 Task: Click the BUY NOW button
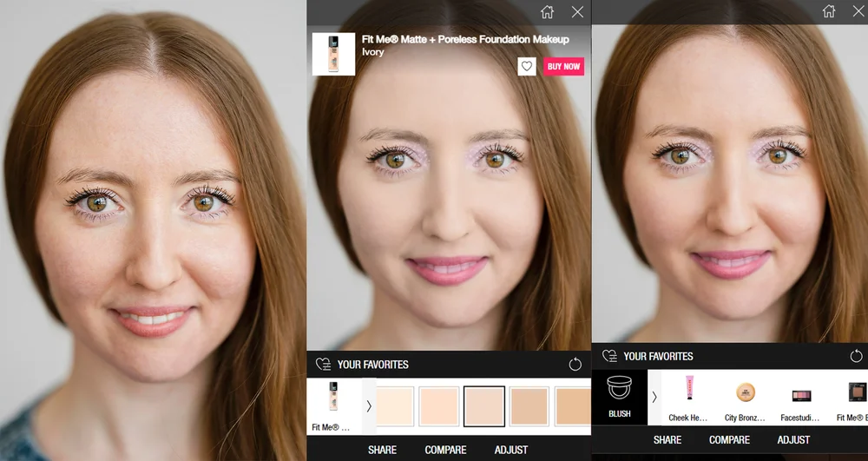point(563,66)
